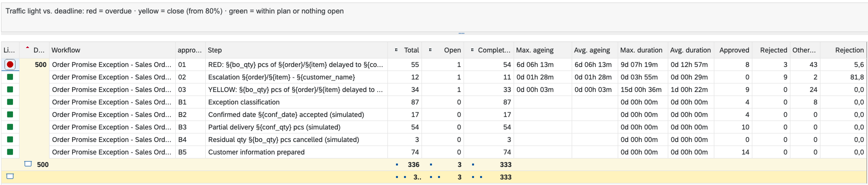The height and width of the screenshot is (185, 868).
Task: Click the Approved value 14 in the B5 row
Action: pyautogui.click(x=745, y=152)
